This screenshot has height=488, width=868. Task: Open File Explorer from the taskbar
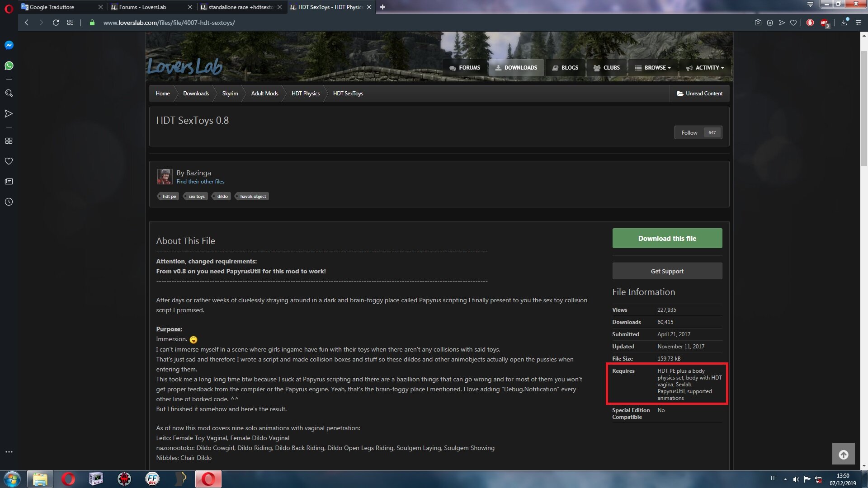[40, 479]
